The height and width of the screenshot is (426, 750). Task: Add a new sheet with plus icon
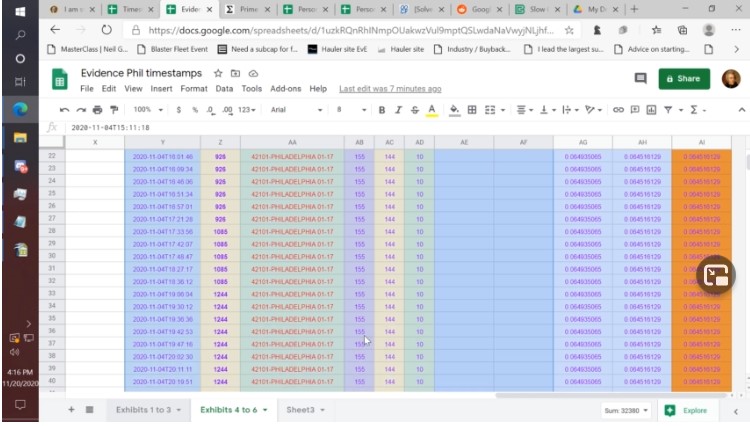click(71, 410)
